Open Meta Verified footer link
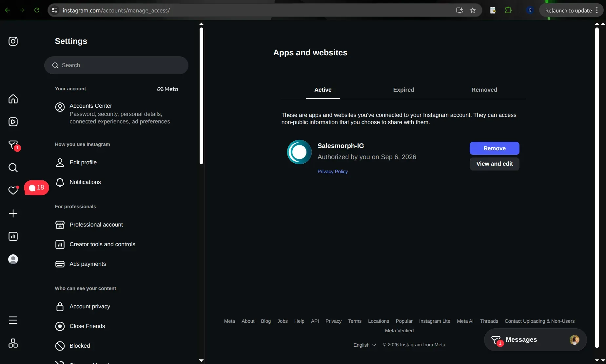This screenshot has height=364, width=606. point(399,331)
